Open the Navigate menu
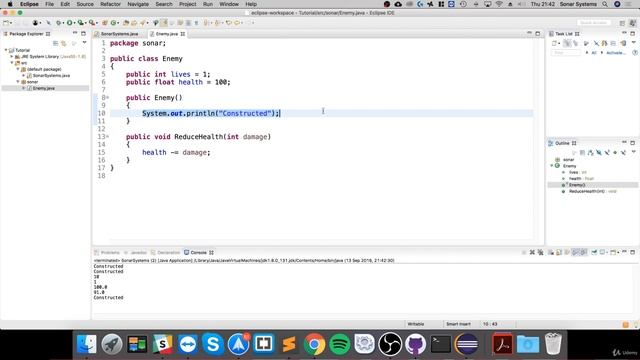Screen dimensions: 640x360 138,4
